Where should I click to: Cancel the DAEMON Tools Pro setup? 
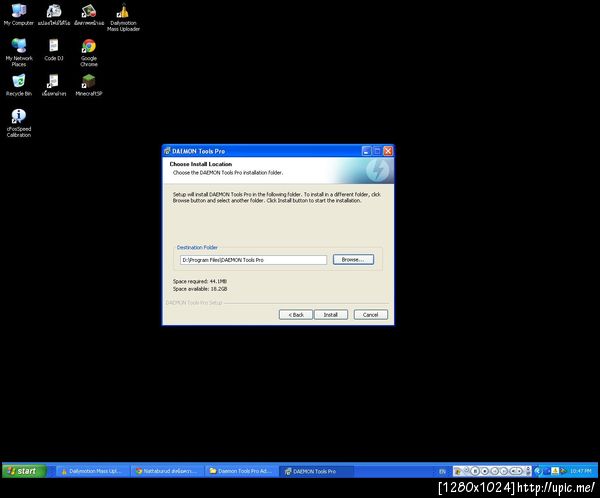pos(370,315)
